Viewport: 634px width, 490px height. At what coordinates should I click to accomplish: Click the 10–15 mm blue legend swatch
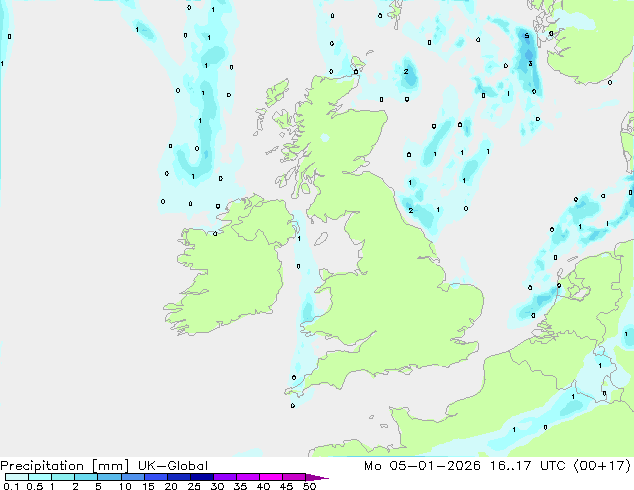(132, 477)
